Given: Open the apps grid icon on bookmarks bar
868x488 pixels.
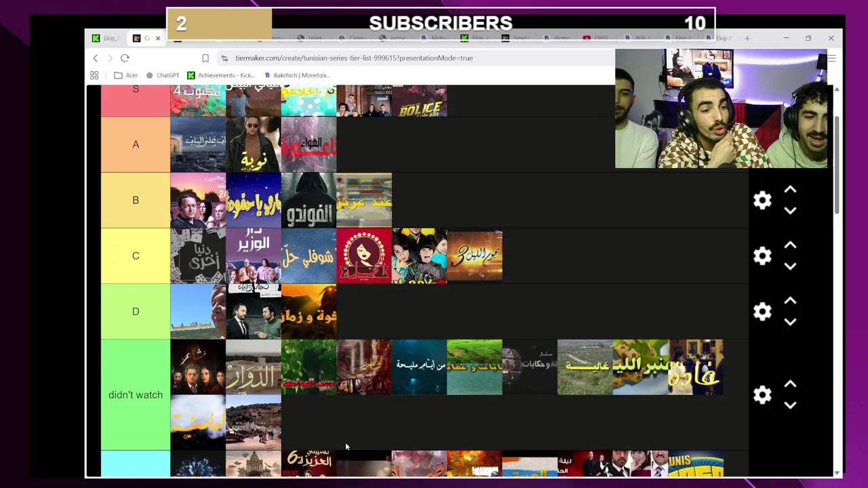Looking at the screenshot, I should (94, 75).
